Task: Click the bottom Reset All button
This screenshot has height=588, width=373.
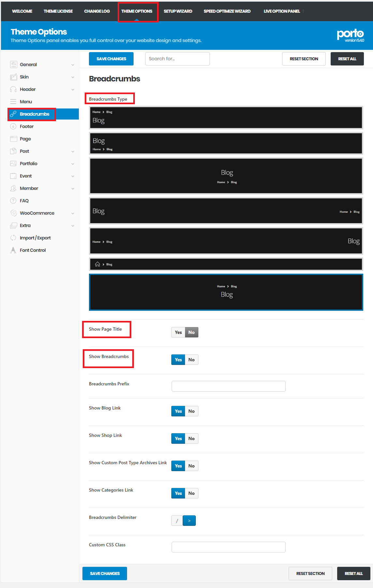Action: [x=354, y=573]
